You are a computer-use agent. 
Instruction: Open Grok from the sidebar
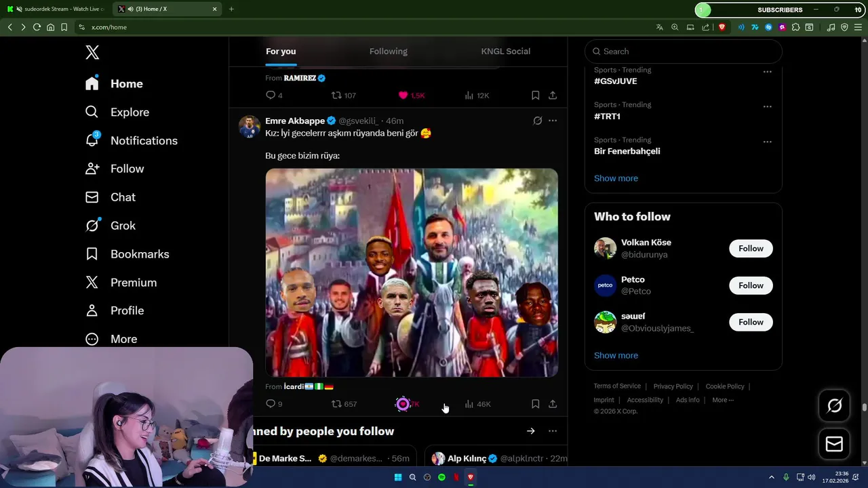pyautogui.click(x=110, y=226)
